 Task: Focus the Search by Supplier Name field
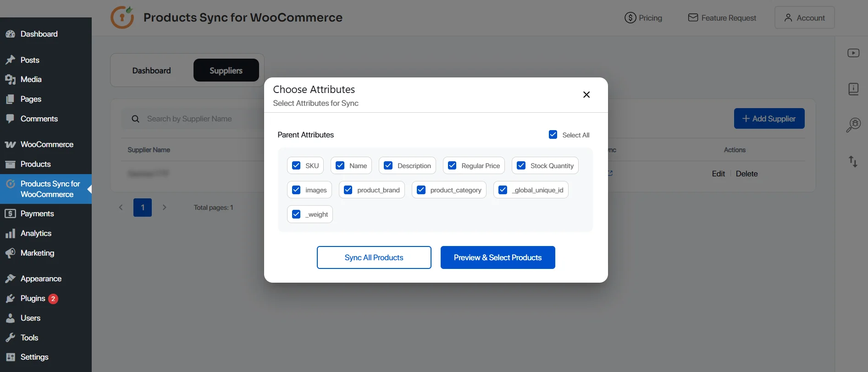click(193, 119)
